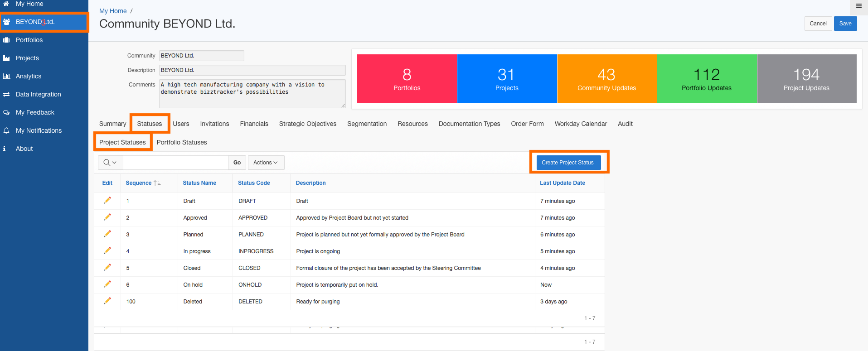
Task: Click the search text field in report toolbar
Action: [x=175, y=163]
